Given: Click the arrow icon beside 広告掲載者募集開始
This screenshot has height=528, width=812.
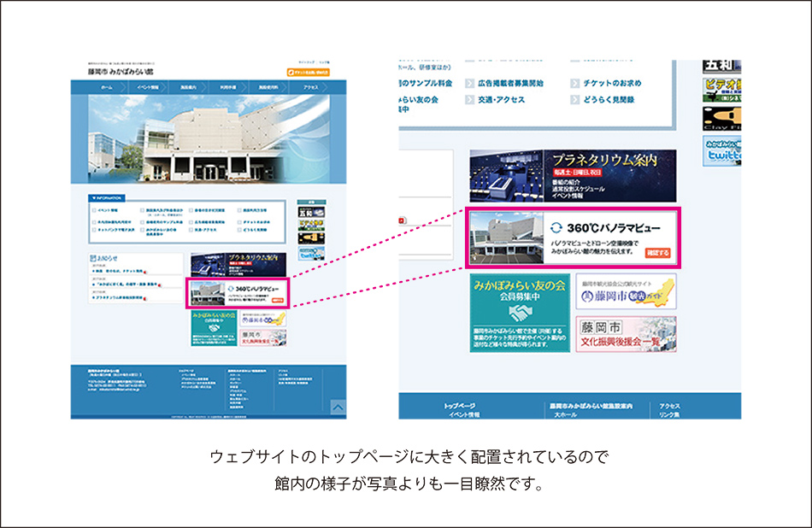Looking at the screenshot, I should (x=471, y=84).
